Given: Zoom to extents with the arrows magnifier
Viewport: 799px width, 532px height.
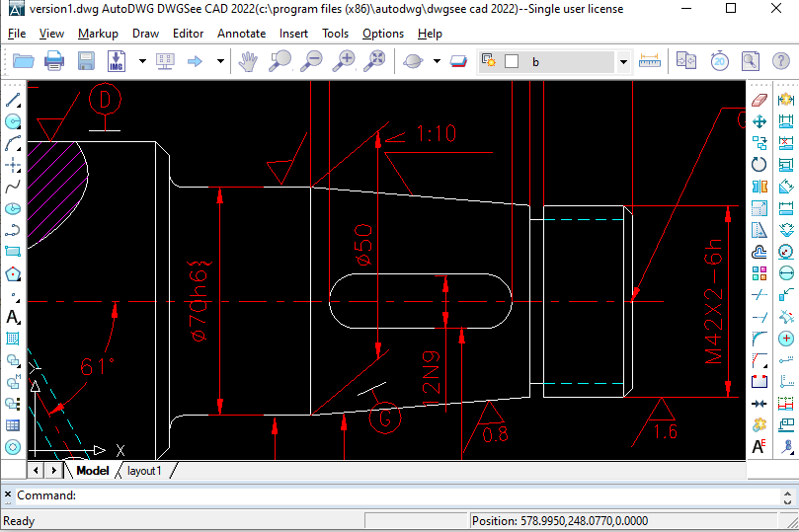Looking at the screenshot, I should coord(375,61).
